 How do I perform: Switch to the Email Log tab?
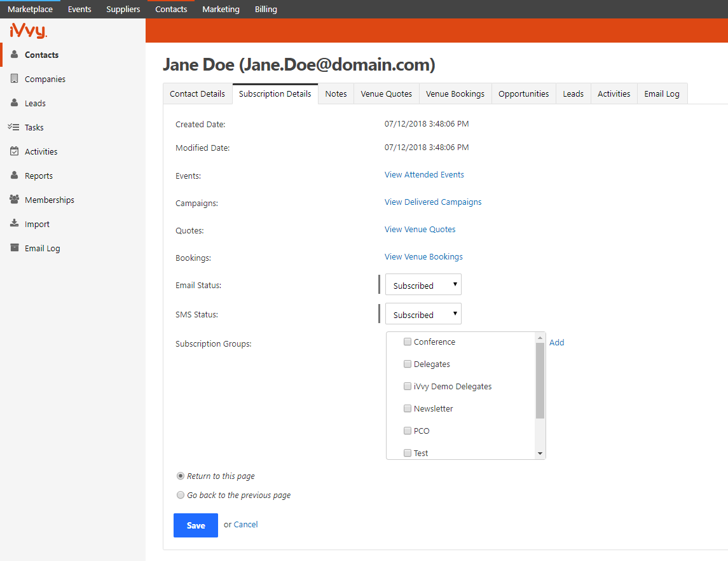[x=662, y=93]
